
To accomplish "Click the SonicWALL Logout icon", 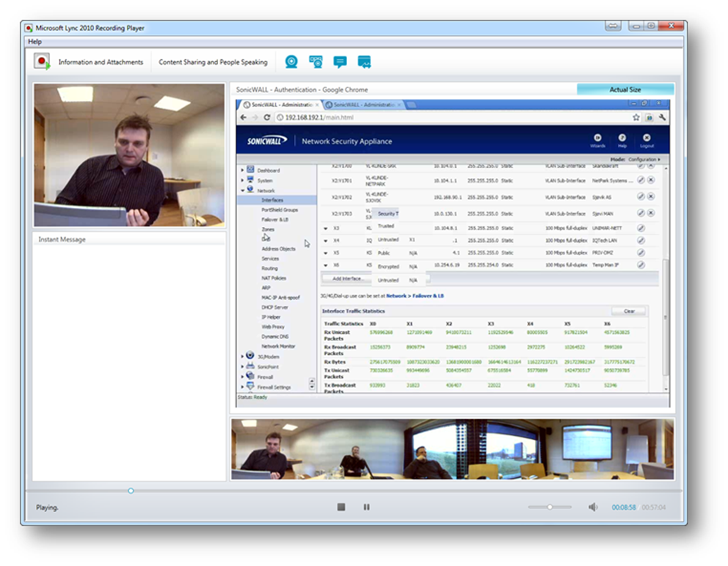I will tap(647, 140).
